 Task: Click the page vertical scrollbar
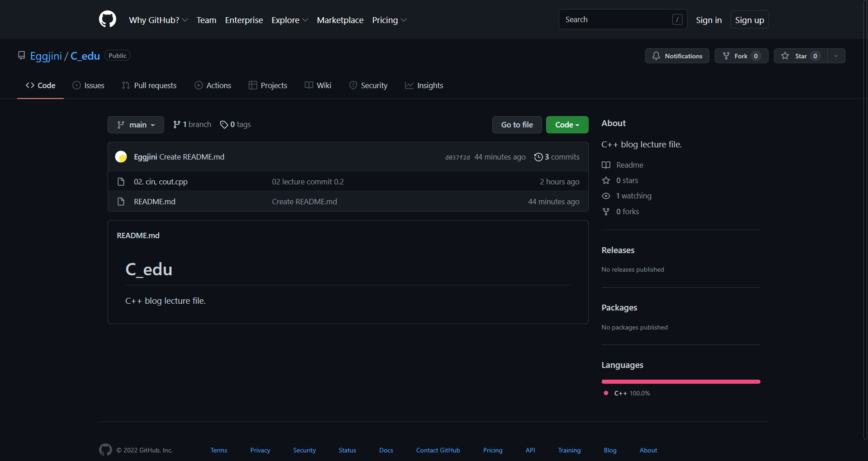pos(865,219)
